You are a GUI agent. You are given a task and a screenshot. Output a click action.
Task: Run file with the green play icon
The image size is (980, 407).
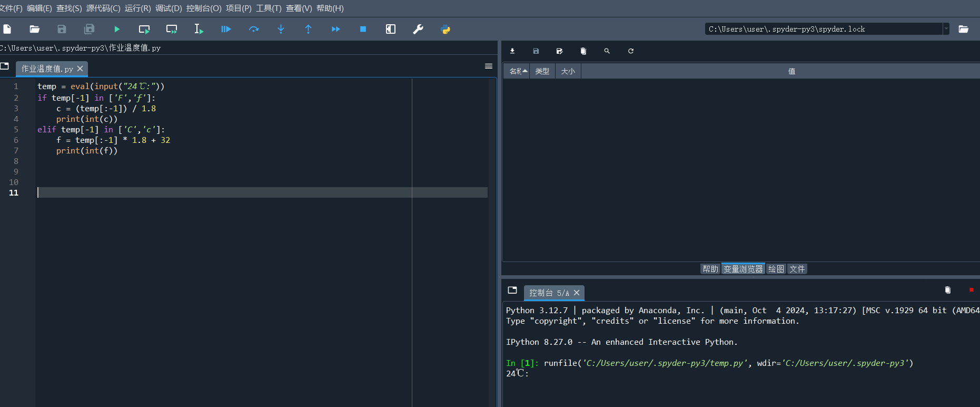(x=117, y=29)
